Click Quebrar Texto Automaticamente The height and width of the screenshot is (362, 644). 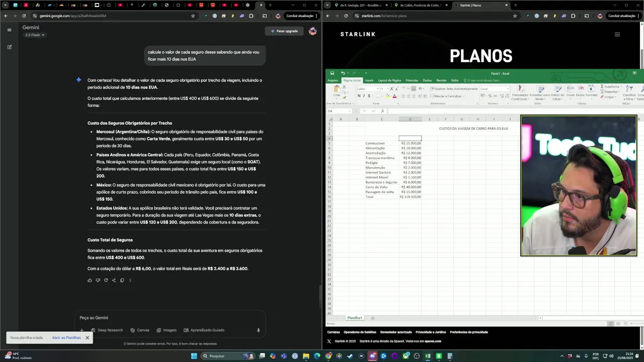click(x=454, y=88)
